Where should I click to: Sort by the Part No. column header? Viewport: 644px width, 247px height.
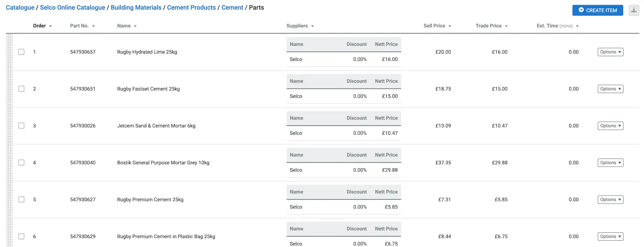pyautogui.click(x=82, y=26)
